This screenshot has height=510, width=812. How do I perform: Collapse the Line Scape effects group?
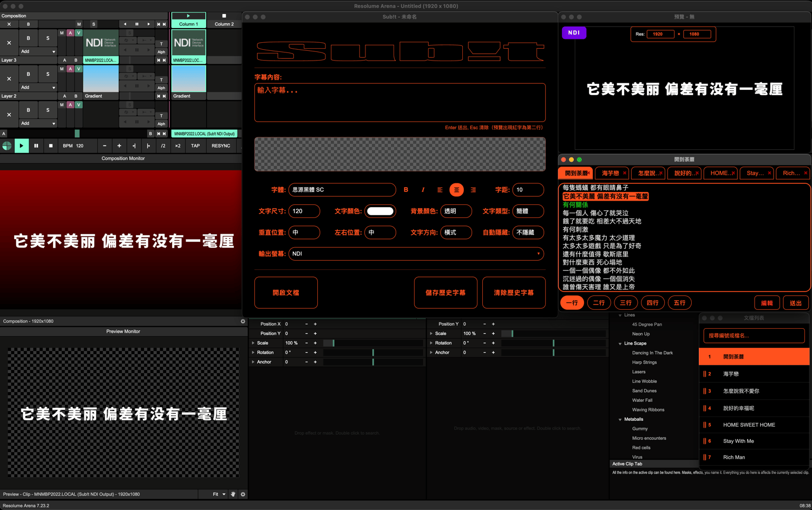[620, 343]
